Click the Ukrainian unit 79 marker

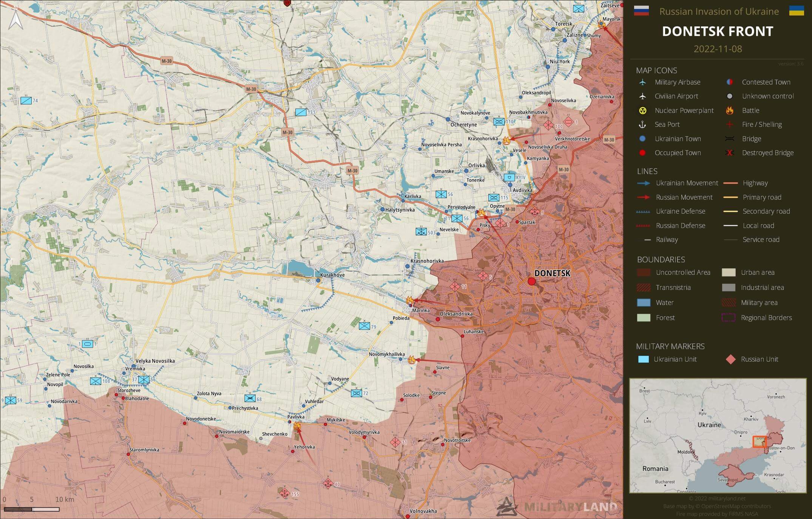point(364,326)
